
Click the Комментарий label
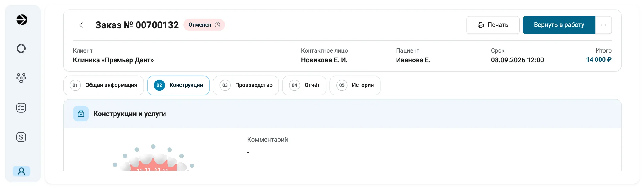click(267, 140)
